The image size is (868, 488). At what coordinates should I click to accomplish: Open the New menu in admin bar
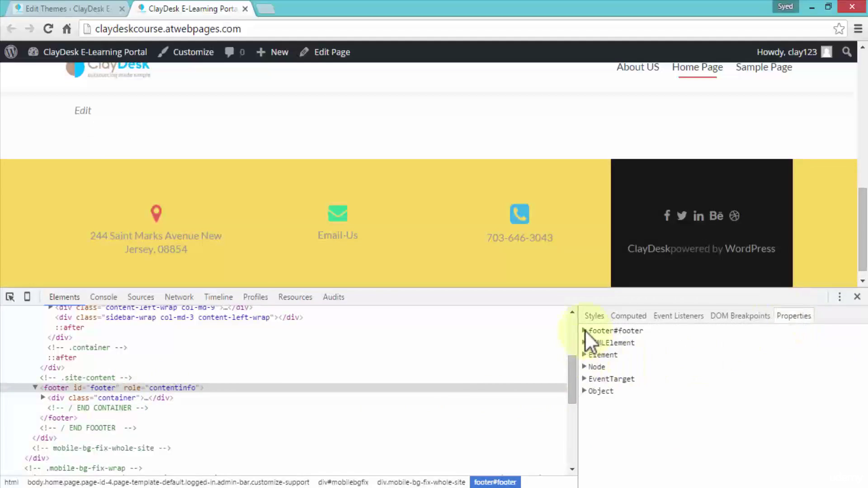272,52
